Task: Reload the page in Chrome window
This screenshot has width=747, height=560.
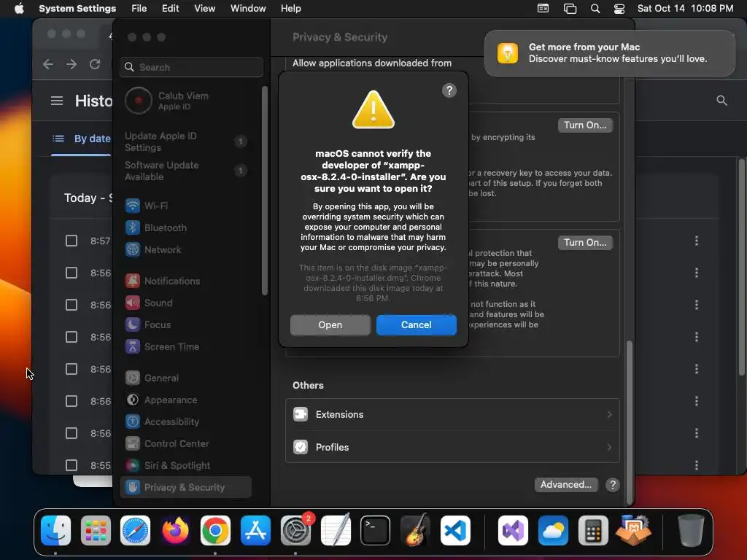Action: [95, 64]
